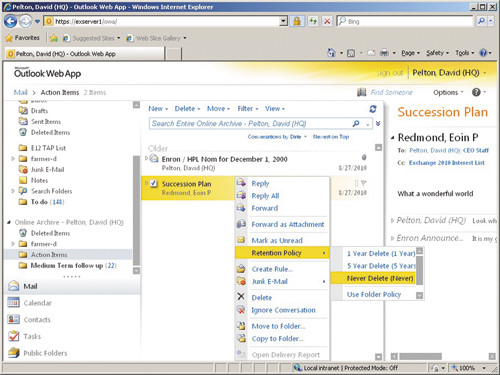The image size is (500, 375).
Task: Click the Home icon in command bar
Action: (331, 53)
